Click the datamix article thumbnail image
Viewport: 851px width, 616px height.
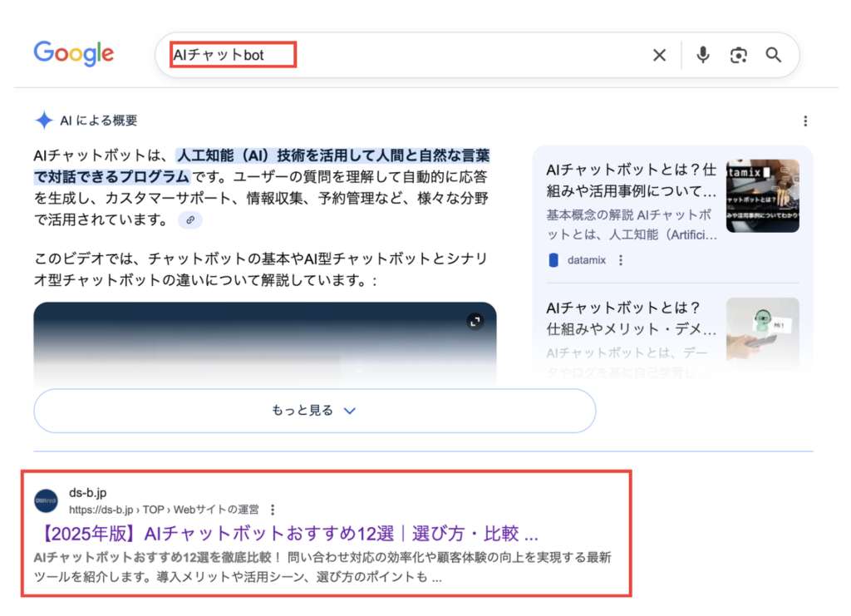(x=762, y=196)
